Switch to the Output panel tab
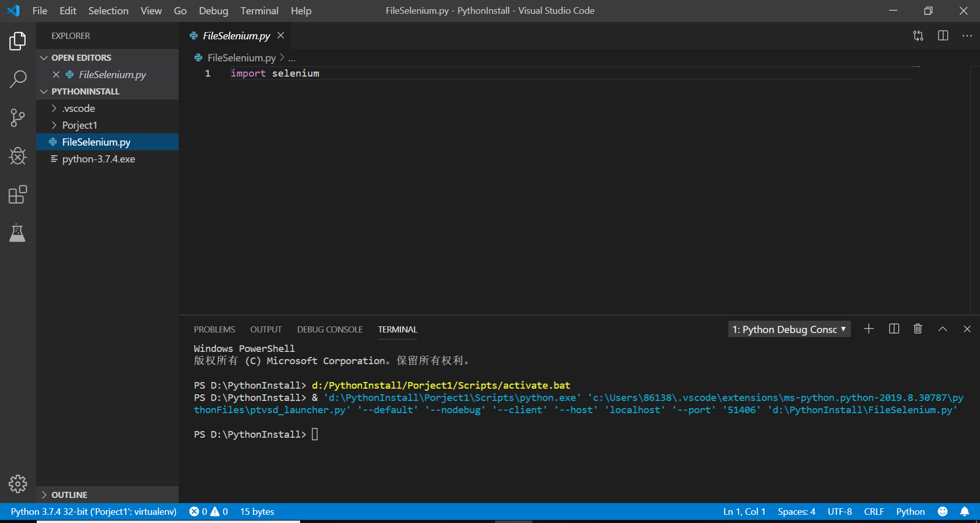This screenshot has height=523, width=980. [x=266, y=329]
